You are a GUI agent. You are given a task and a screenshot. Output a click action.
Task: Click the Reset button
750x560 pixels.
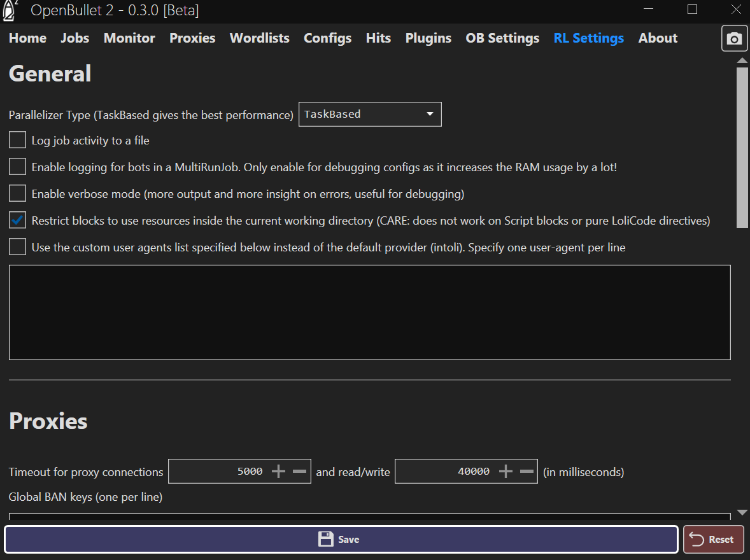713,540
